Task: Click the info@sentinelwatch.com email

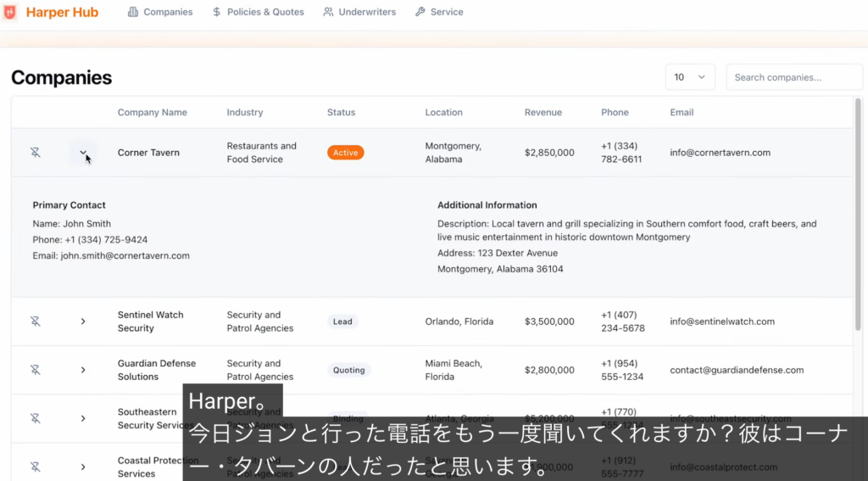Action: pyautogui.click(x=722, y=322)
